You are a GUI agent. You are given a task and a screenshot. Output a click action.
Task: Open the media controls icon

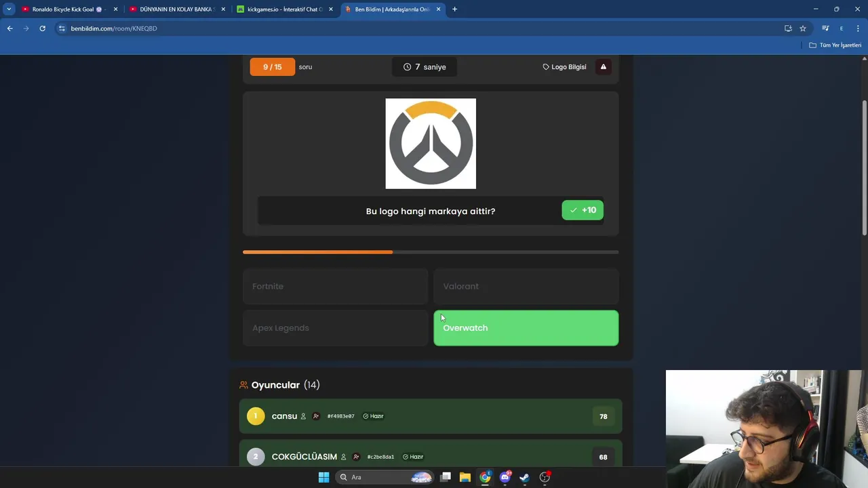825,28
